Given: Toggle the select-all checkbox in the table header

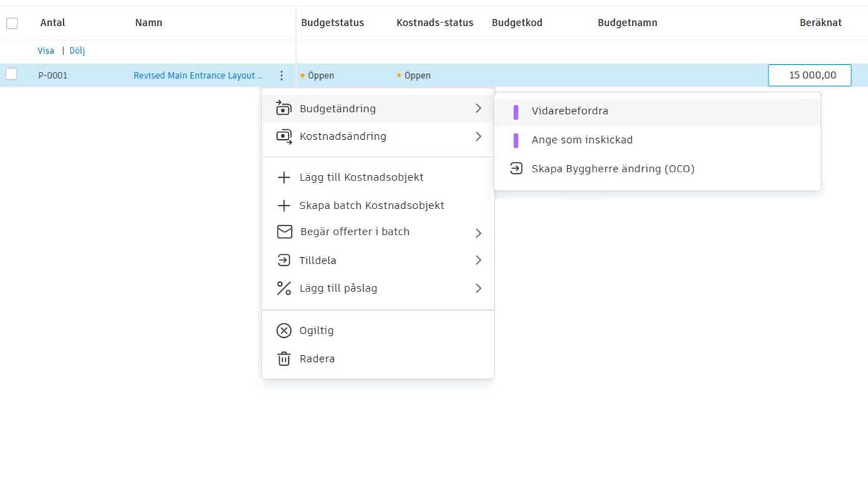Looking at the screenshot, I should [x=12, y=23].
